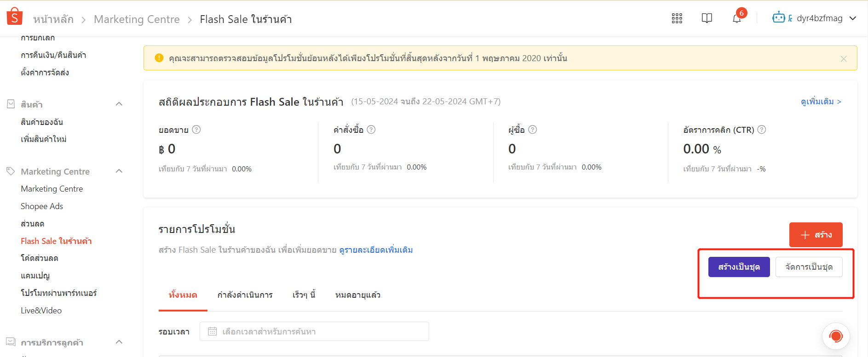Image resolution: width=868 pixels, height=357 pixels.
Task: Collapse the Marketing Centre sidebar section
Action: click(119, 171)
